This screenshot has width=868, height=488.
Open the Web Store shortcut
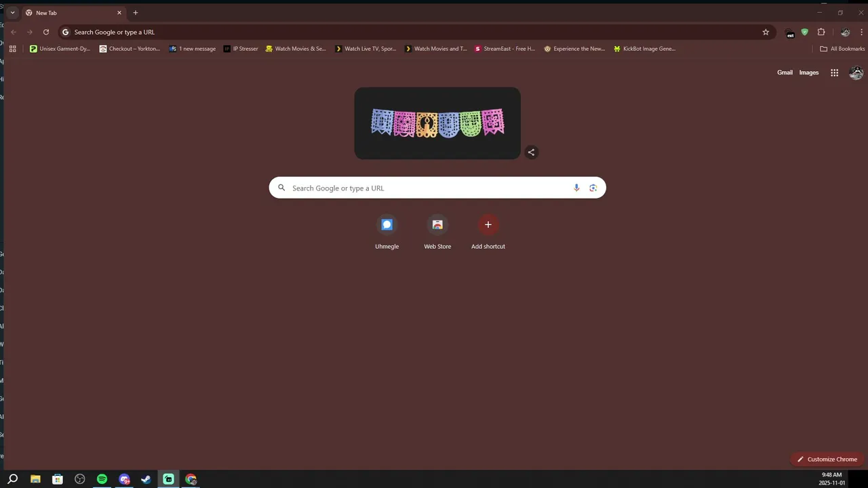point(437,232)
